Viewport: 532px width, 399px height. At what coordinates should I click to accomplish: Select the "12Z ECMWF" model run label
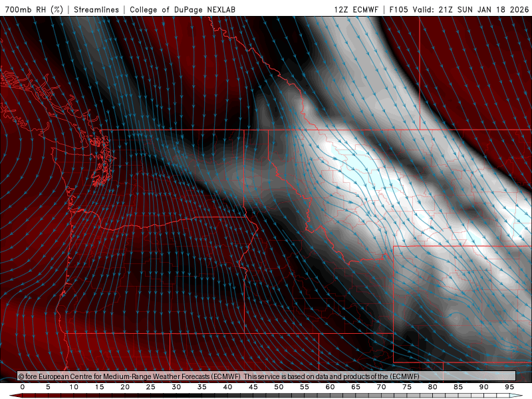[x=356, y=9]
